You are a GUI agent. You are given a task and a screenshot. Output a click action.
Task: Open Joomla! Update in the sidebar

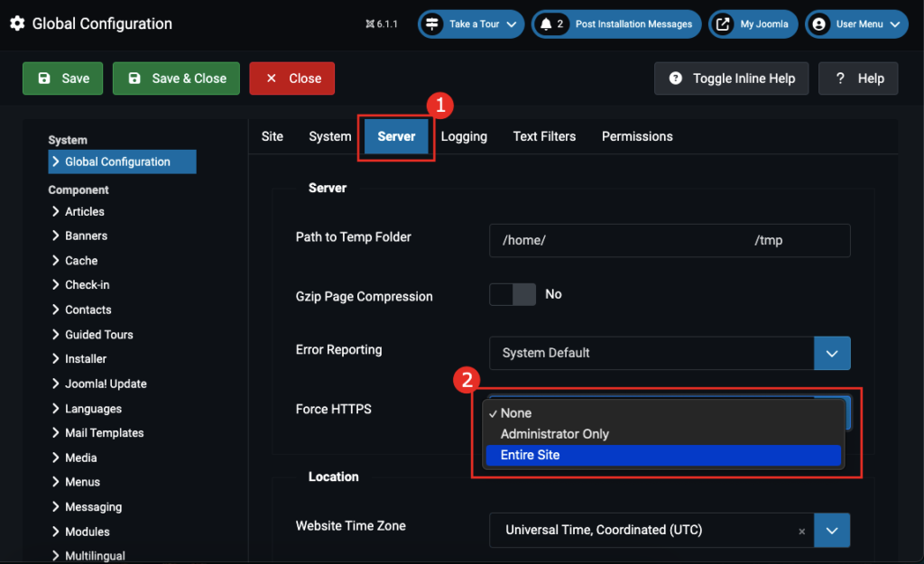(x=106, y=384)
